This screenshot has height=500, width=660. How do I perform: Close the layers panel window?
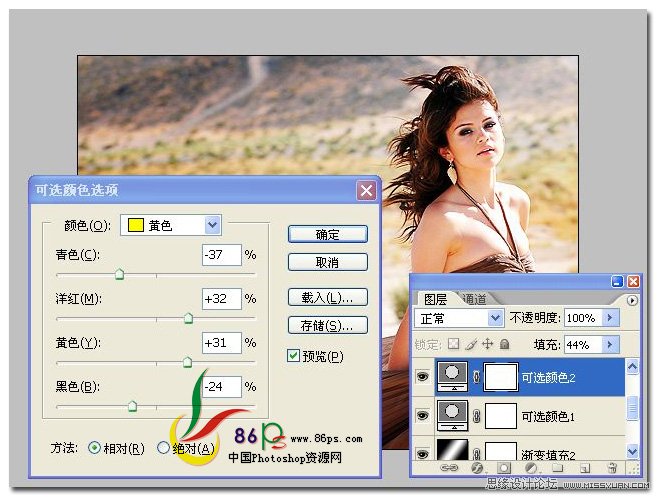(x=633, y=281)
